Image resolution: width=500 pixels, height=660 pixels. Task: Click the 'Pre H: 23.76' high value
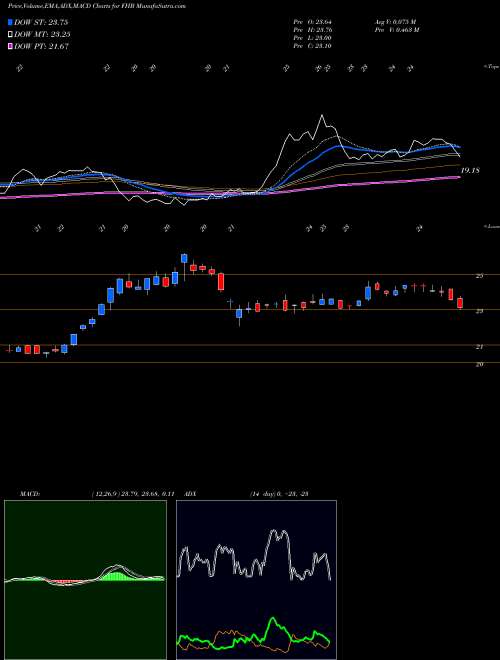click(x=313, y=30)
